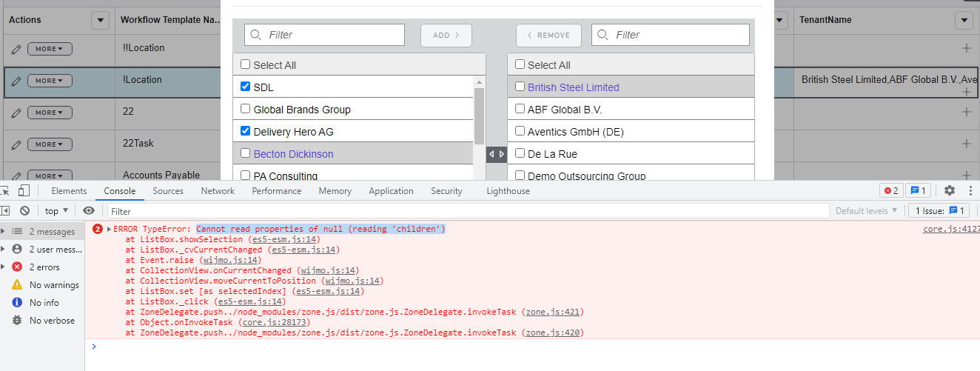
Task: Open the top JavaScript context dropdown
Action: 56,211
